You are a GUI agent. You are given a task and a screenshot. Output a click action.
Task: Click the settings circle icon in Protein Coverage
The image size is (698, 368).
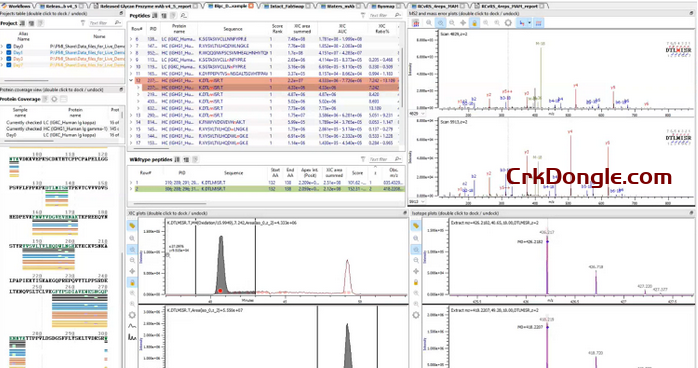[x=54, y=99]
